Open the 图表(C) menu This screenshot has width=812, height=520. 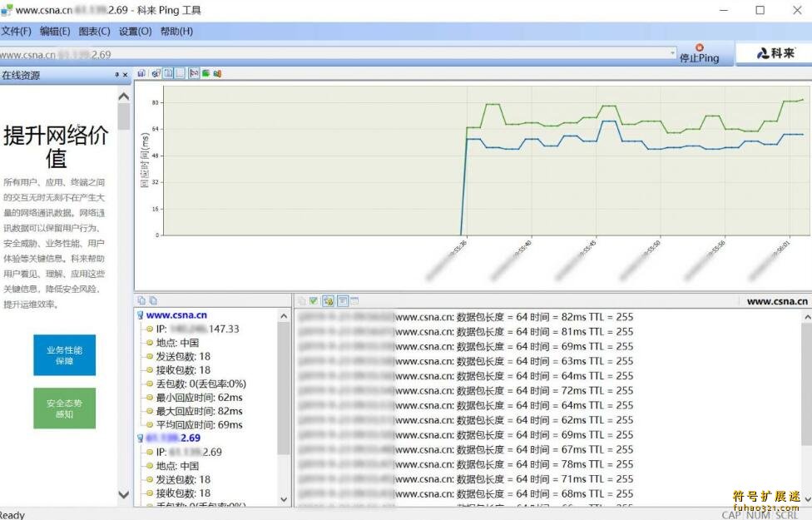94,32
